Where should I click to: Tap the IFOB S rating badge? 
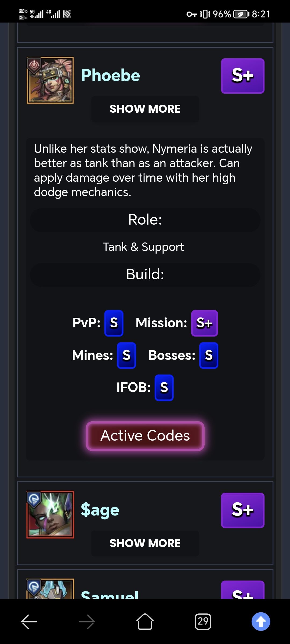164,388
